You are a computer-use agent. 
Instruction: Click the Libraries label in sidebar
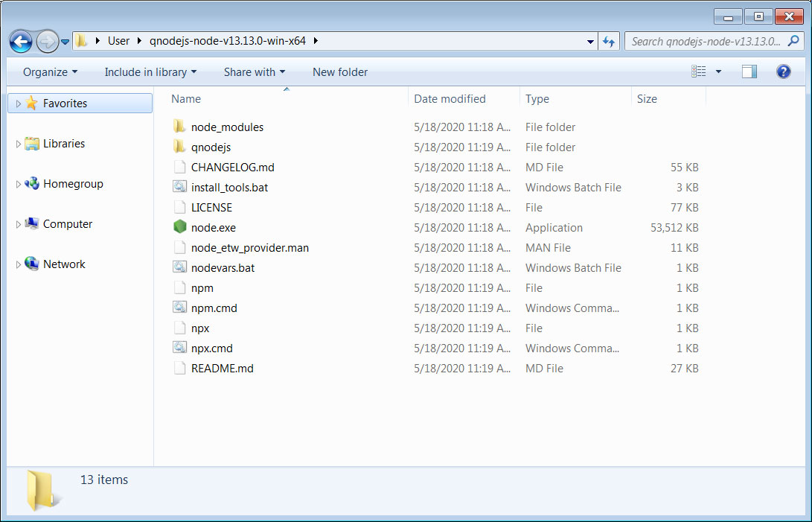(x=64, y=144)
